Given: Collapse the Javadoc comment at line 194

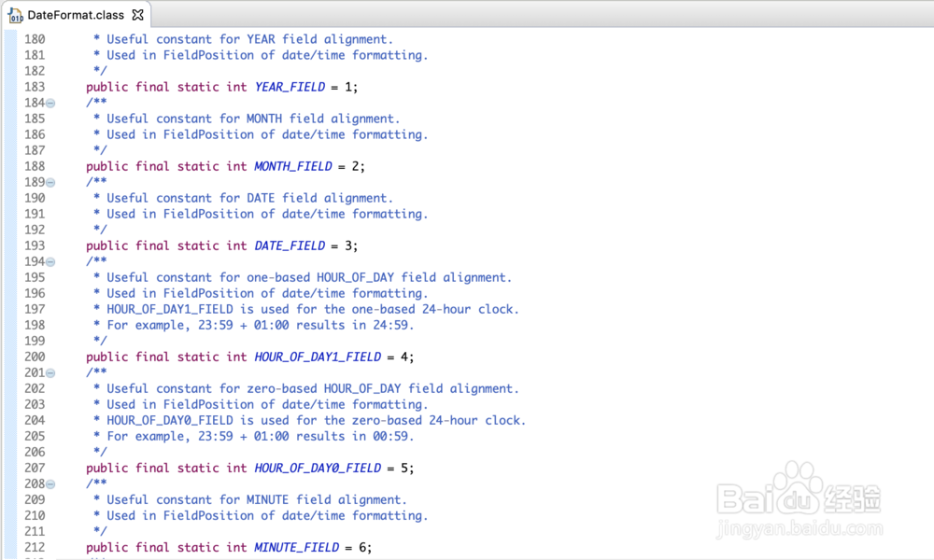Looking at the screenshot, I should (x=50, y=262).
